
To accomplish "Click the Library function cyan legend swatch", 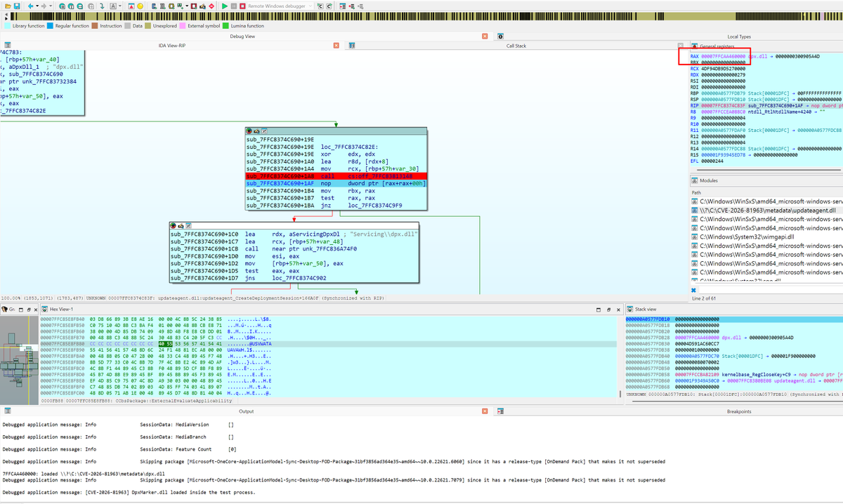I will [x=8, y=26].
